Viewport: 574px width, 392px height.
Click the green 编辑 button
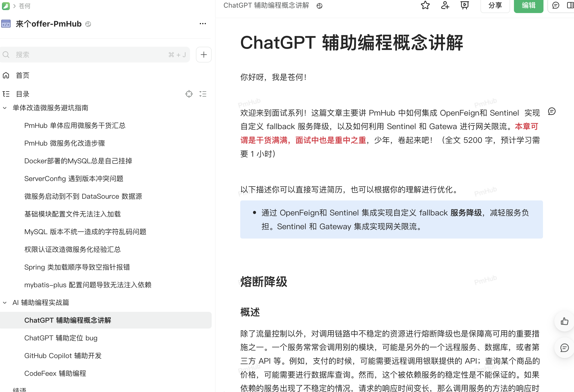pos(528,5)
